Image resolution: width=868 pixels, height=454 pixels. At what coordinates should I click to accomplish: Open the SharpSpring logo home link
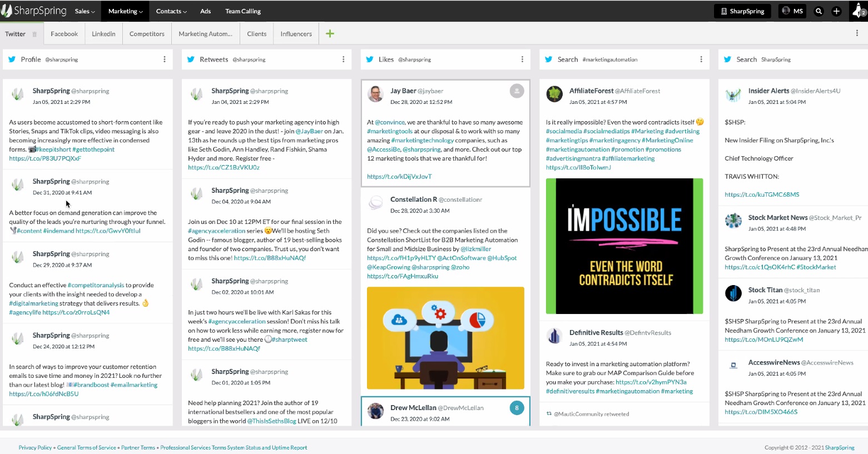pos(33,11)
